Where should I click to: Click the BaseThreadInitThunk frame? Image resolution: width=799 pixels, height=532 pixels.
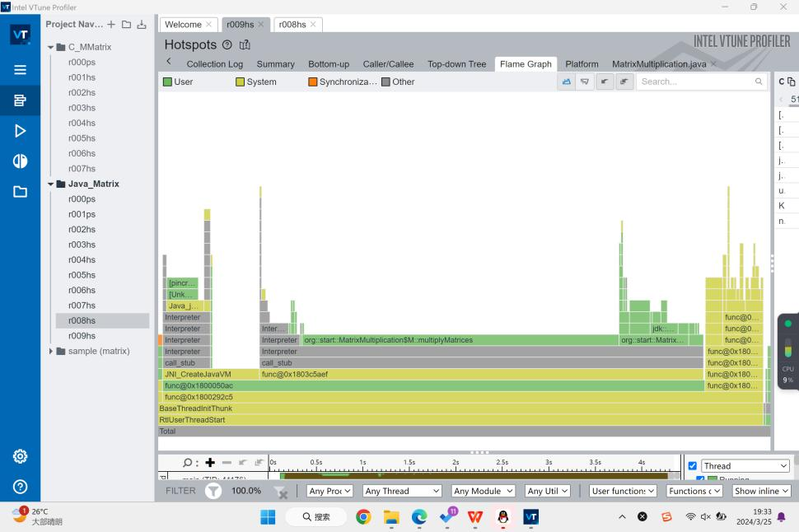460,408
